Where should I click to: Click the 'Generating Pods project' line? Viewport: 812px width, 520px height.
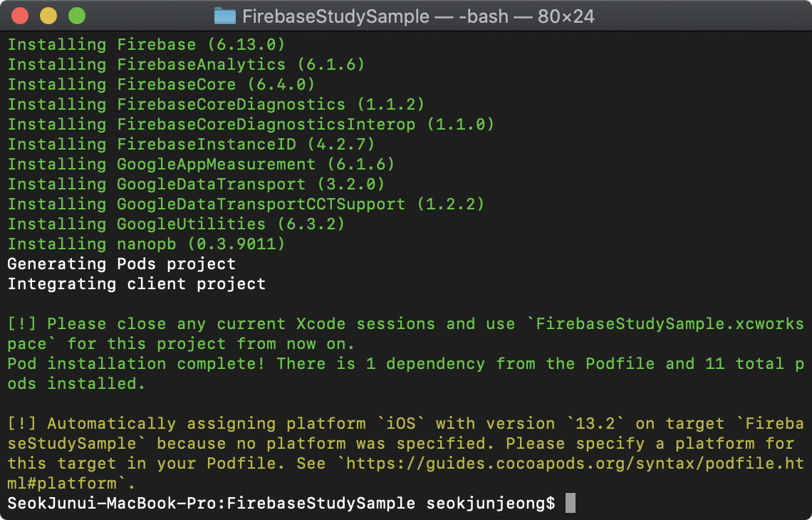(x=122, y=264)
